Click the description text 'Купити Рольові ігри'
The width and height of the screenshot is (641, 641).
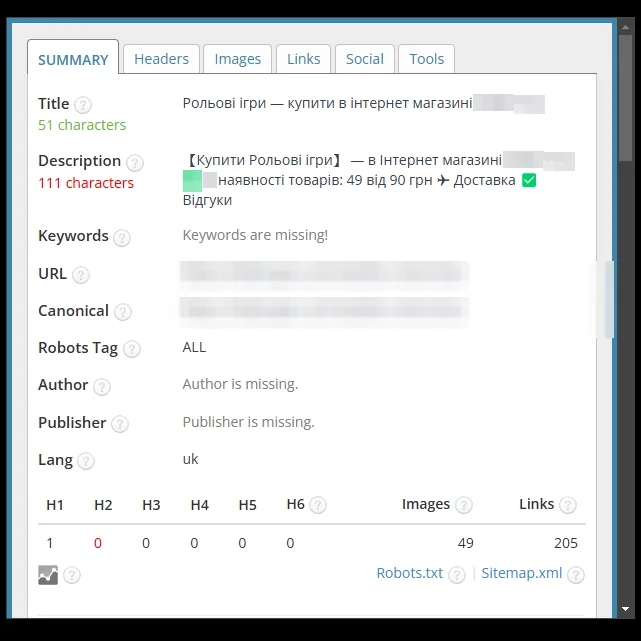pyautogui.click(x=264, y=160)
